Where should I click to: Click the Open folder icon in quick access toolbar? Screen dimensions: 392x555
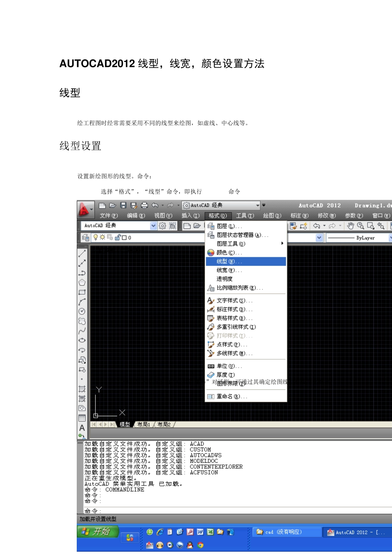(x=113, y=205)
